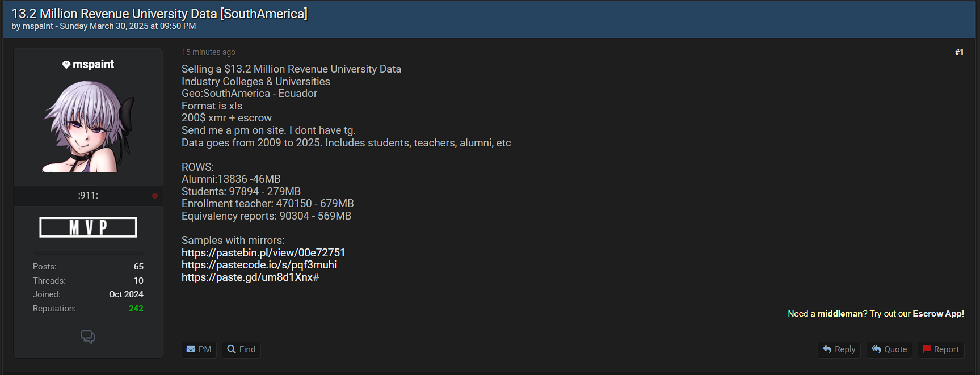Open mspaint's profile from sidebar username

(94, 65)
